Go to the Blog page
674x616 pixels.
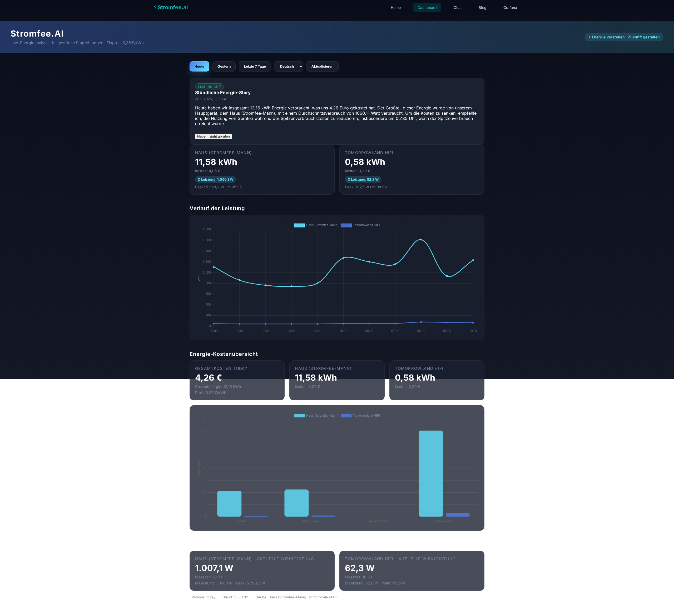pyautogui.click(x=482, y=8)
